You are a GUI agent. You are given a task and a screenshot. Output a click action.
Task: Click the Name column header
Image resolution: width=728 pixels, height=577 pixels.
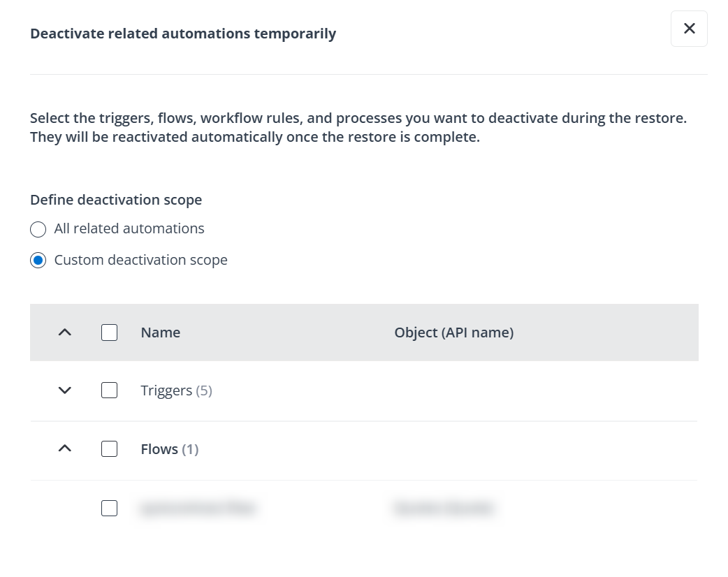point(161,333)
